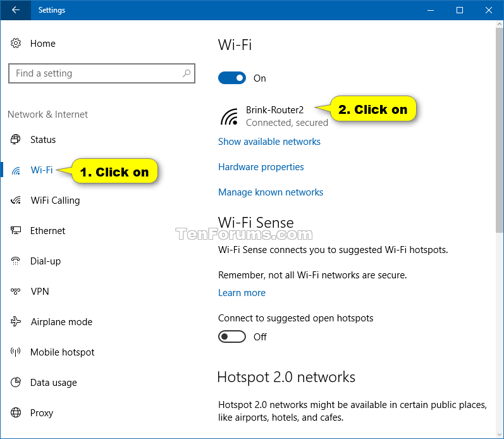Click the Ethernet monitor icon

(16, 231)
